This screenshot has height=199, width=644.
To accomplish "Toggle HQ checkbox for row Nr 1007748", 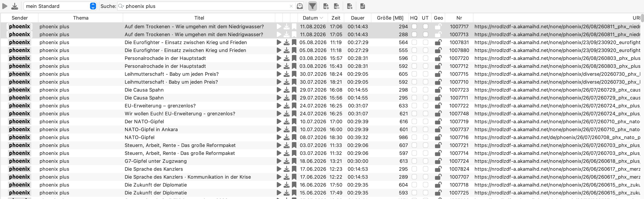I will pyautogui.click(x=414, y=114).
